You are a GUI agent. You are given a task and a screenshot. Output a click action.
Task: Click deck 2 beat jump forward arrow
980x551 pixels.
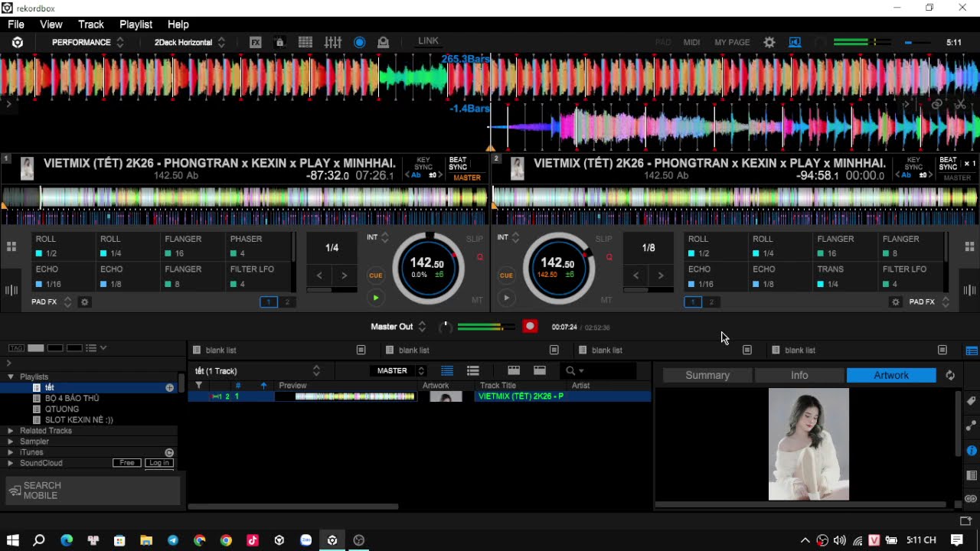tap(661, 275)
